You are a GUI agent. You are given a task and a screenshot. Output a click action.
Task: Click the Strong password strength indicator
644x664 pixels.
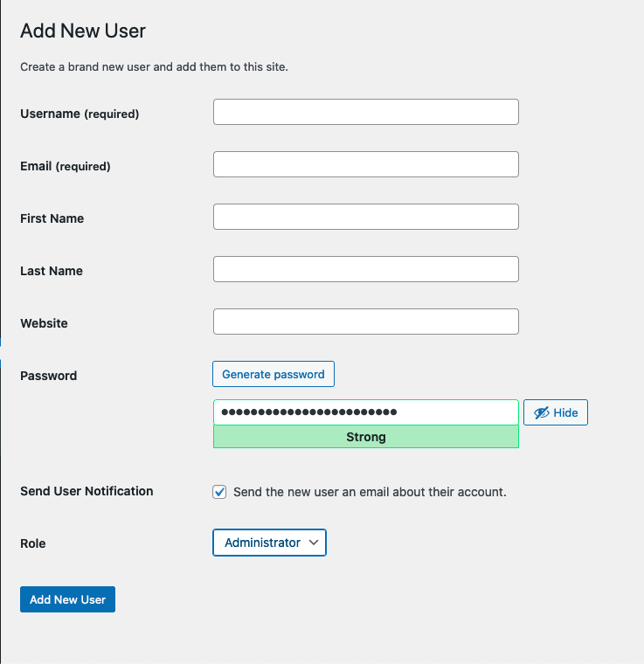tap(366, 437)
